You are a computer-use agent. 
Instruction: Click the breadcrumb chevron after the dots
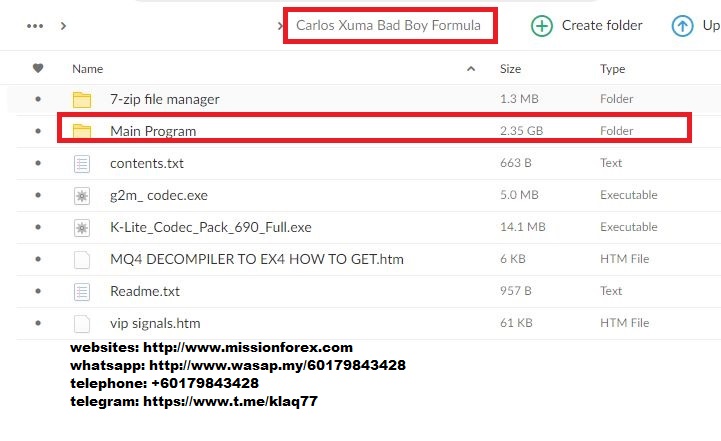click(63, 26)
